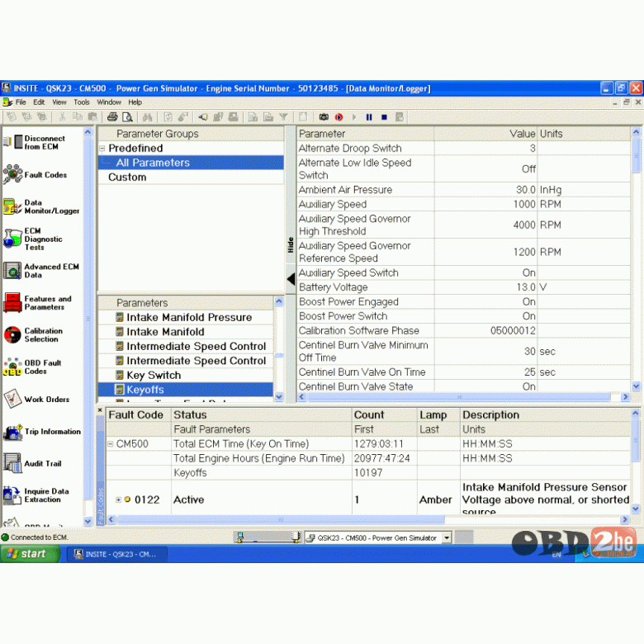Open the QSK23 connection dropdown in status bar

447,537
